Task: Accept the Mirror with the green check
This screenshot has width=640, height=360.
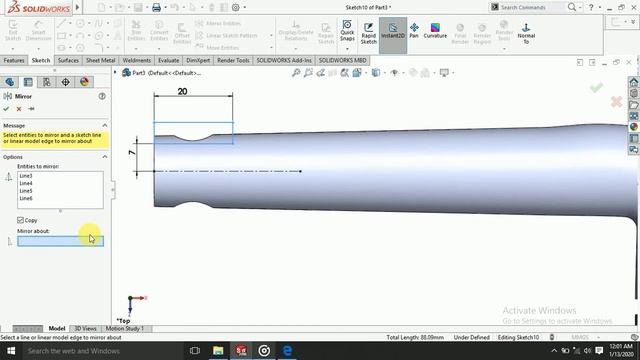Action: (6, 109)
